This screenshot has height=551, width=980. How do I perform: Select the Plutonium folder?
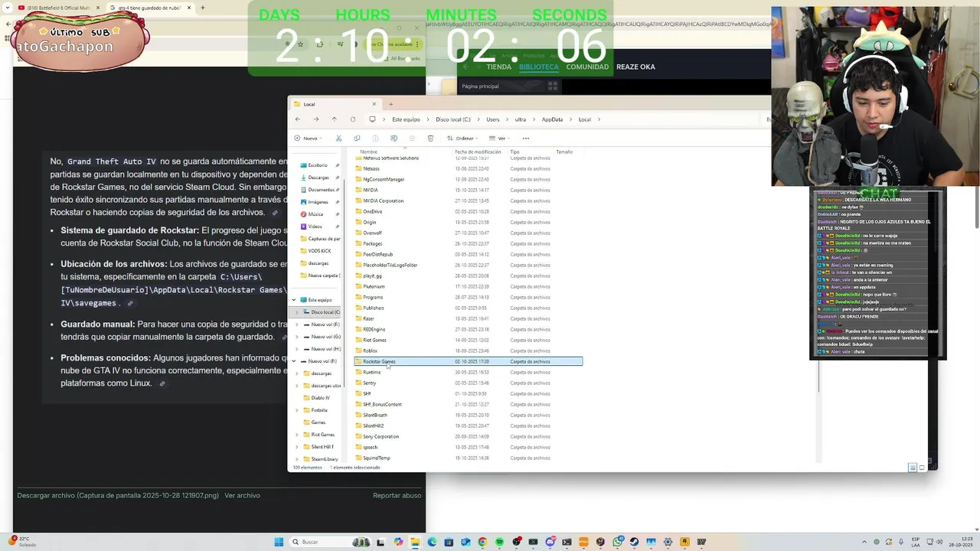(374, 286)
